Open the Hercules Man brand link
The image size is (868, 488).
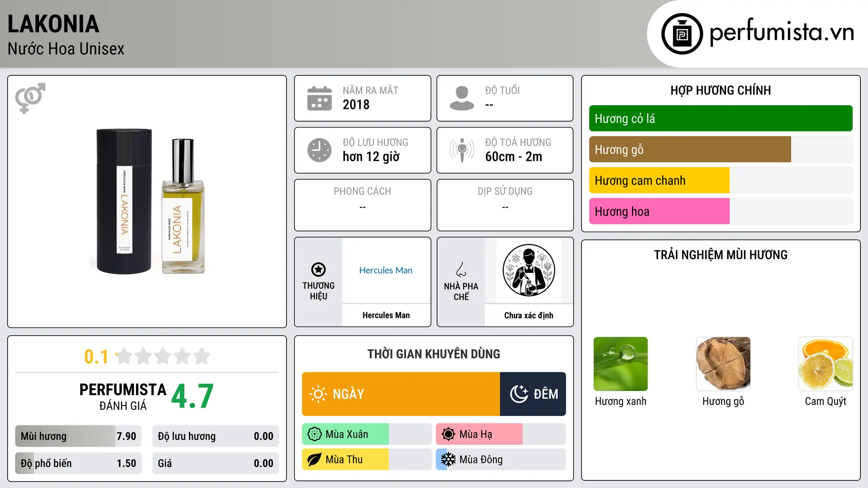tap(386, 270)
